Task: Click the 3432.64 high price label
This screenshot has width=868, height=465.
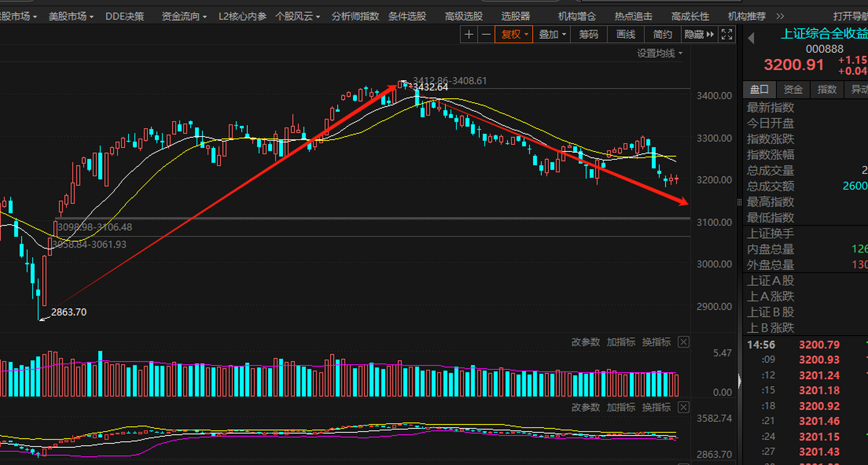Action: point(430,88)
